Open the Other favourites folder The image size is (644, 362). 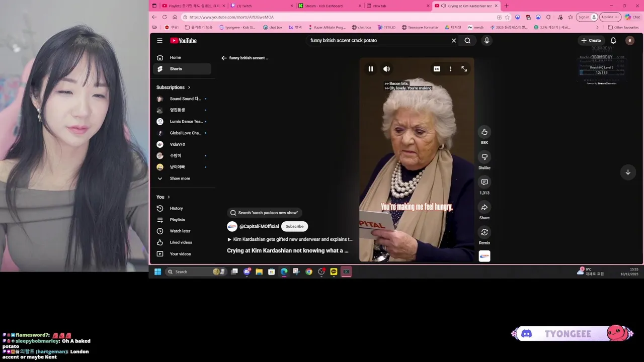click(x=623, y=28)
